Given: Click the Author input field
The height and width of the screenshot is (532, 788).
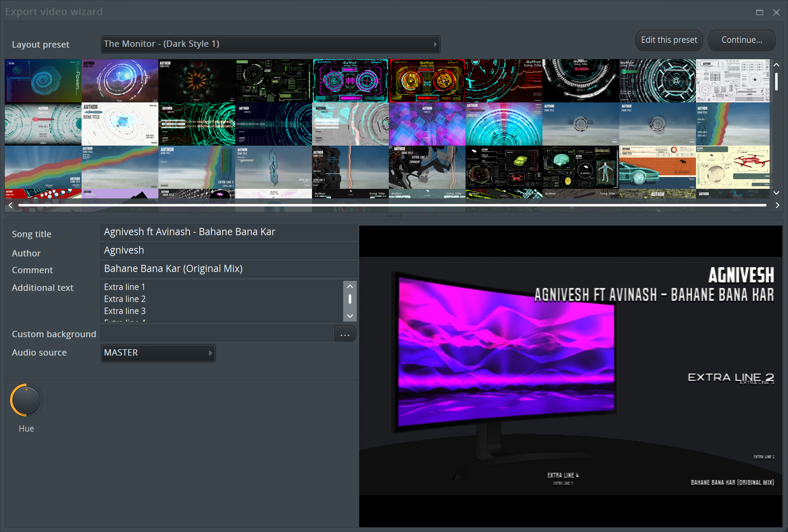Looking at the screenshot, I should click(x=228, y=250).
